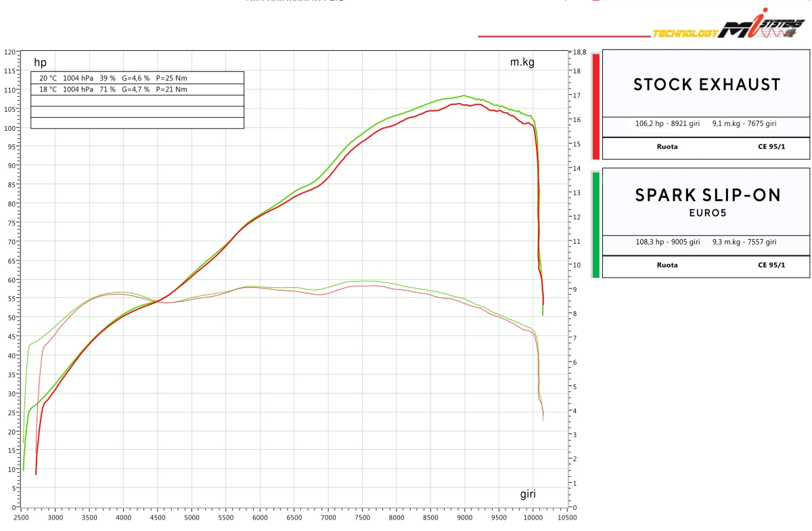Screen dimensions: 812x531
Task: Click the giri axis unit label
Action: tap(528, 494)
